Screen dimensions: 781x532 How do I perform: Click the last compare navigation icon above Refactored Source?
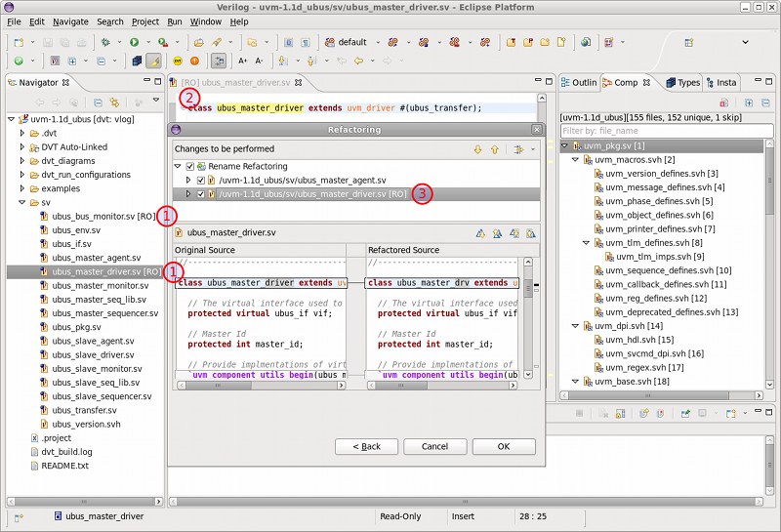[528, 233]
